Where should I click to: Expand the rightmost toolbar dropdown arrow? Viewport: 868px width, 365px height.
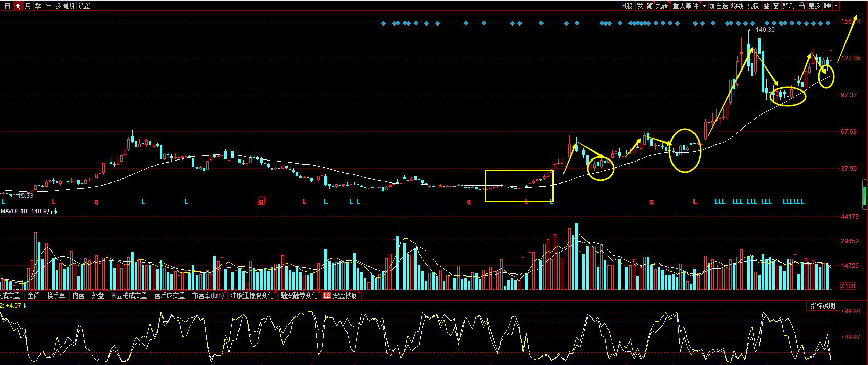click(x=836, y=6)
